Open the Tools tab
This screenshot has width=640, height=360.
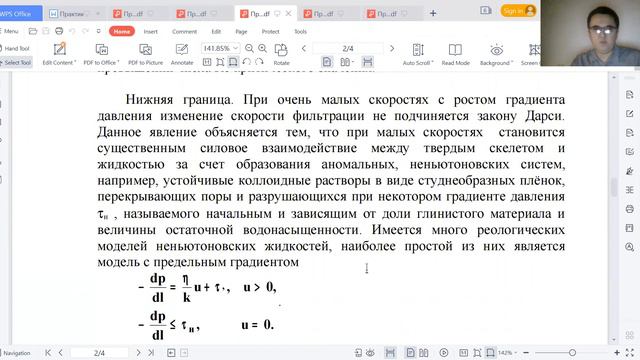pyautogui.click(x=300, y=31)
